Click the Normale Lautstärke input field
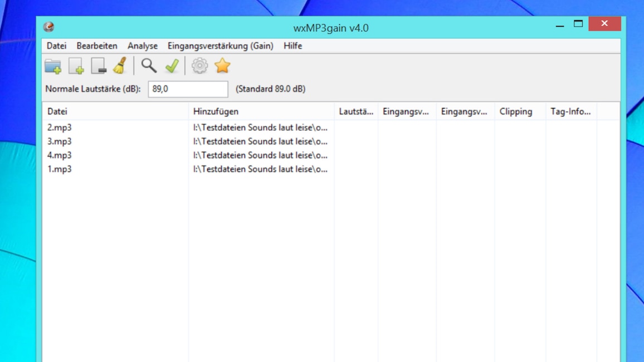Image resolution: width=644 pixels, height=362 pixels. 188,89
